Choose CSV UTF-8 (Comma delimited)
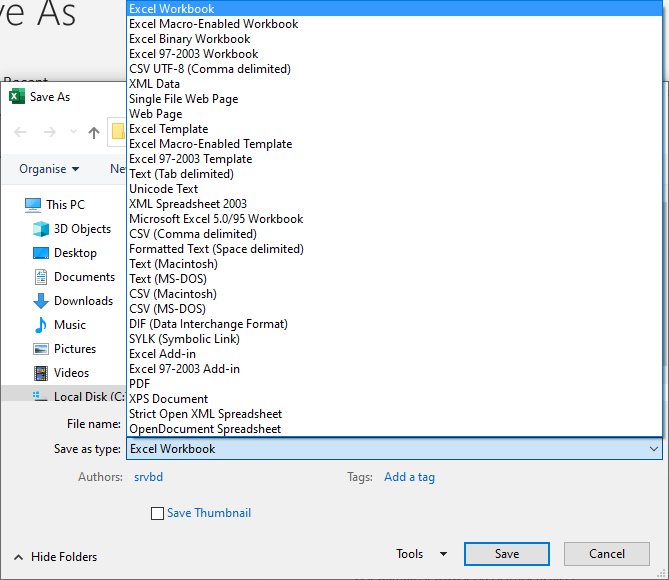The image size is (669, 580). 395,69
